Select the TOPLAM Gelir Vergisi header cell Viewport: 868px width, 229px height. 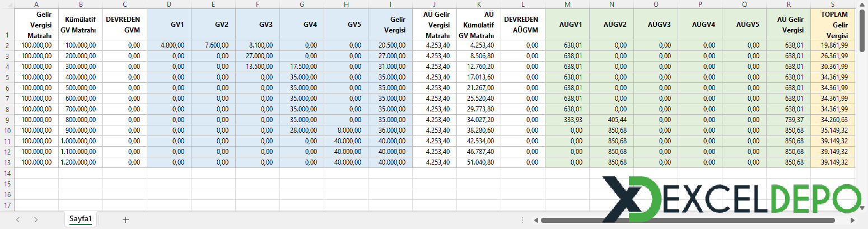(833, 24)
